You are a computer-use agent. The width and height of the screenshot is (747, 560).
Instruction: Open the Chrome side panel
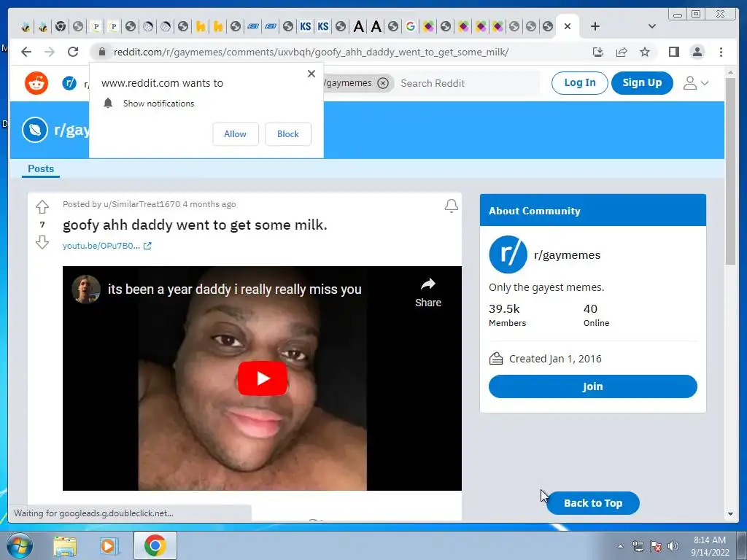point(673,52)
